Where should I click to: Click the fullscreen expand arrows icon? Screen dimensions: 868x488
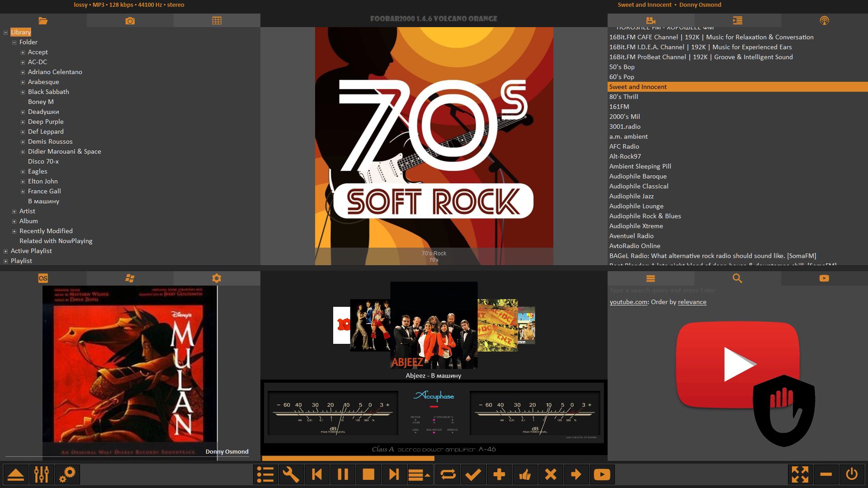800,474
